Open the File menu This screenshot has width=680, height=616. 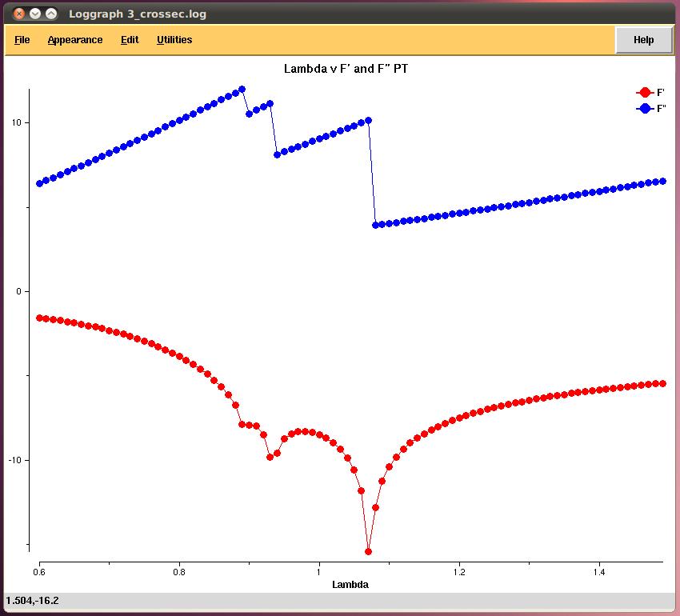point(22,40)
